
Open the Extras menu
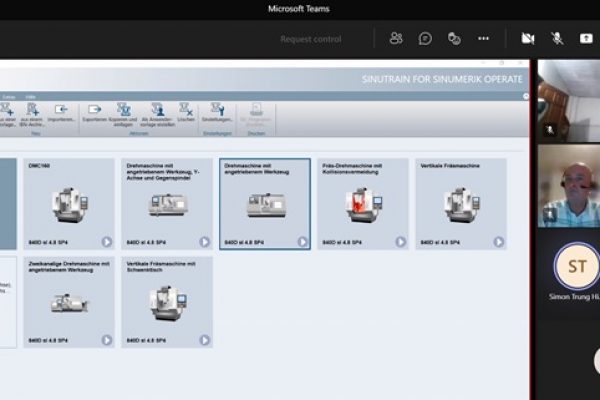9,97
